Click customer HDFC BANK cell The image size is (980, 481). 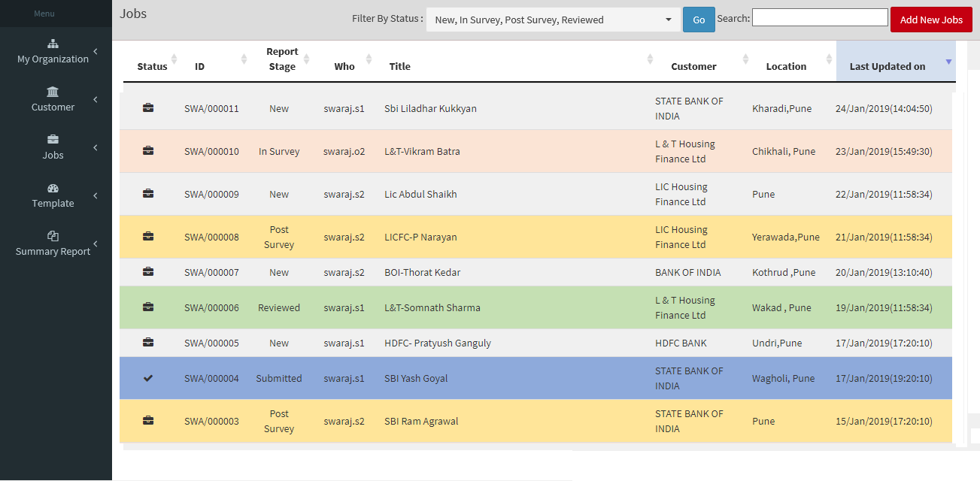(681, 343)
